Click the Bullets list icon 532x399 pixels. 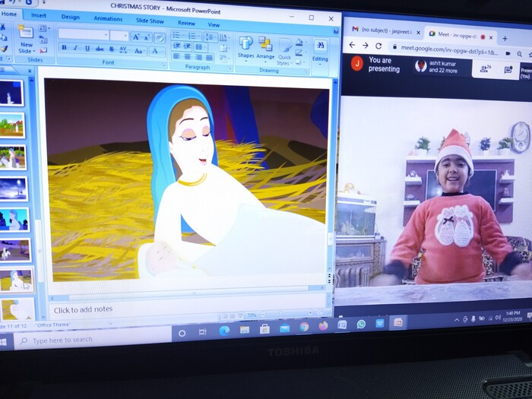pos(178,35)
